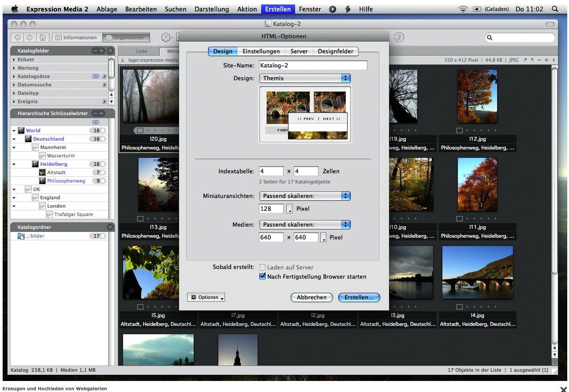
Task: Switch to the Einstellungen tab
Action: tap(261, 51)
